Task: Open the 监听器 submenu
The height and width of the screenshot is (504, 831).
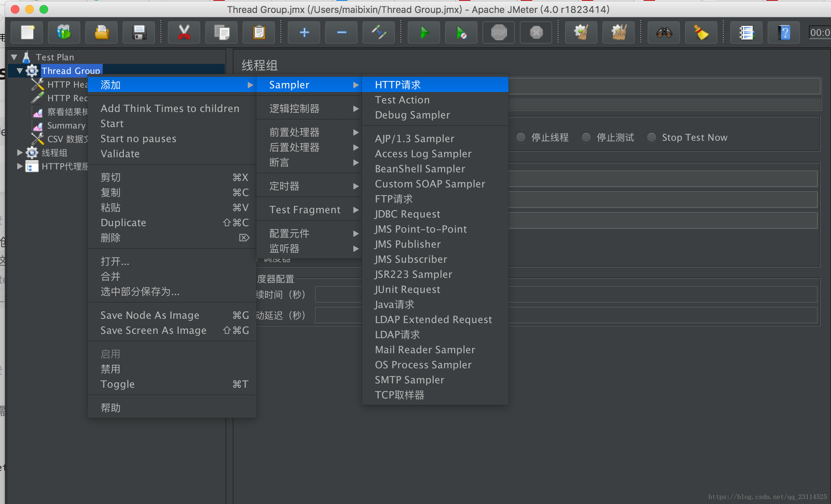Action: (309, 248)
